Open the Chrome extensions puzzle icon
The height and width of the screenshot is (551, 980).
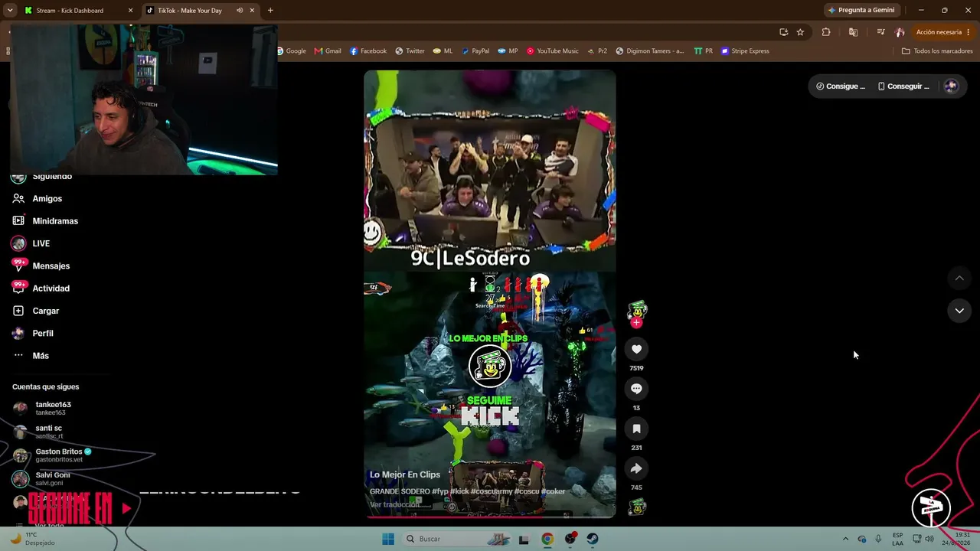[826, 32]
